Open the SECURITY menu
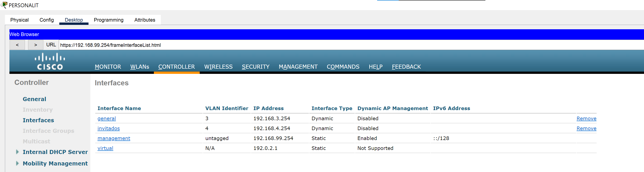 255,67
